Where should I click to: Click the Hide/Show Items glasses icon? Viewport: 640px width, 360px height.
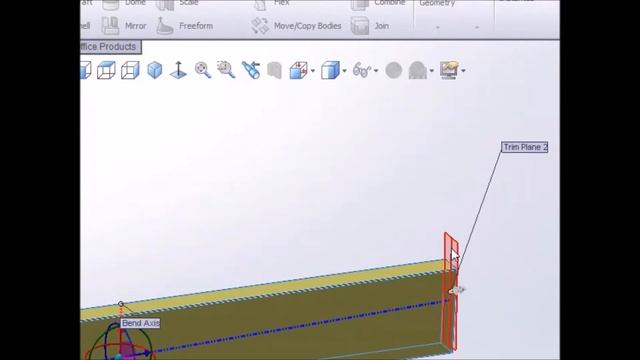click(x=362, y=70)
